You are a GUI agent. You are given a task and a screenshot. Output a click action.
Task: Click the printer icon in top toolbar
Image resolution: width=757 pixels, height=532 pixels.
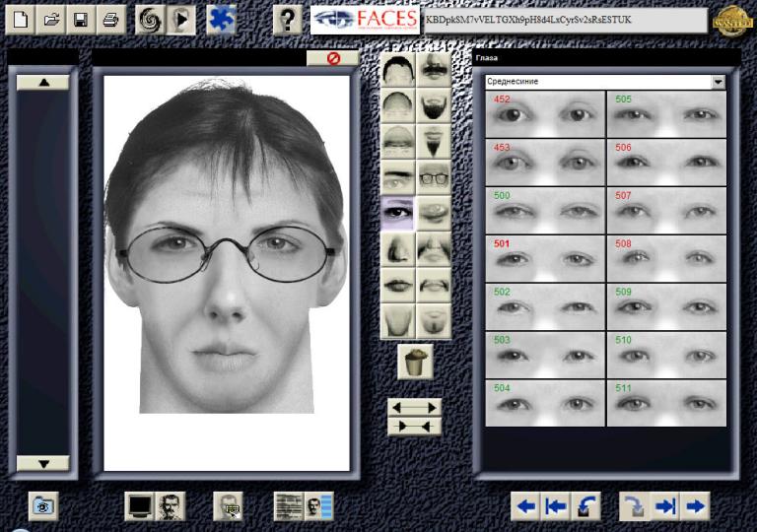(x=110, y=20)
